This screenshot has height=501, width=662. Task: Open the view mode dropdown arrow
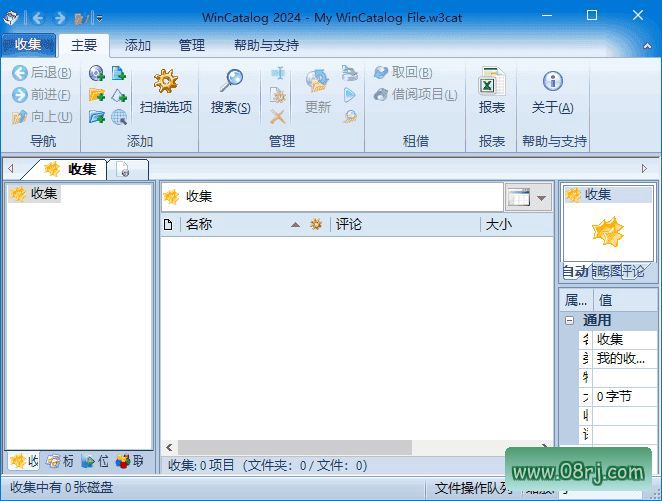pos(542,198)
